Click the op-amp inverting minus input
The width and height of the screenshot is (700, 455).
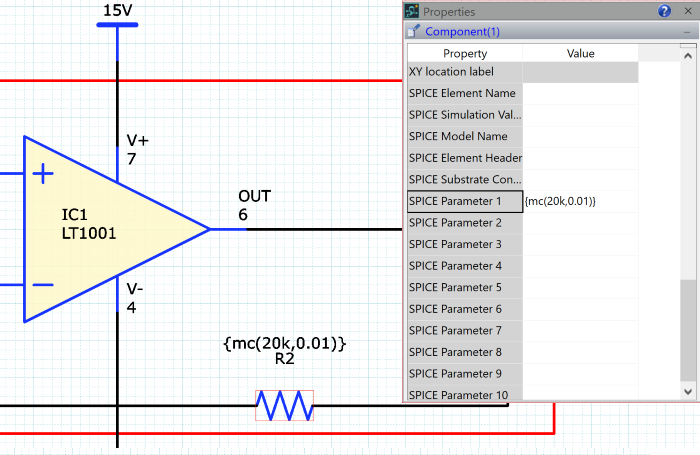[43, 284]
